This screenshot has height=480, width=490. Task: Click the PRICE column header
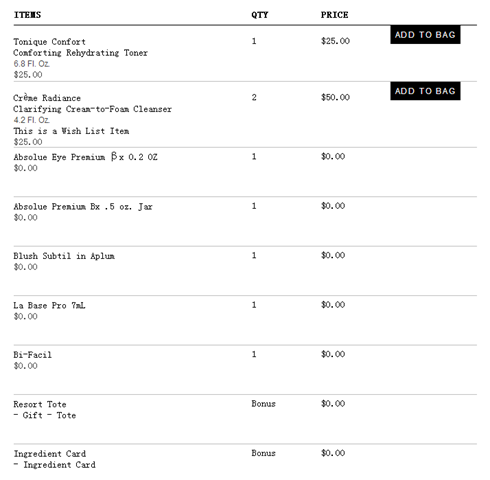click(334, 15)
